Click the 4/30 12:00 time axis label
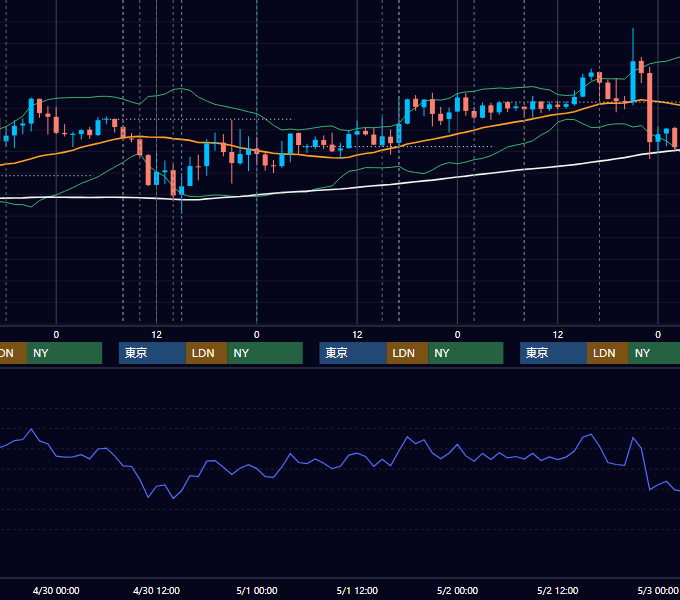The width and height of the screenshot is (680, 600). [156, 590]
